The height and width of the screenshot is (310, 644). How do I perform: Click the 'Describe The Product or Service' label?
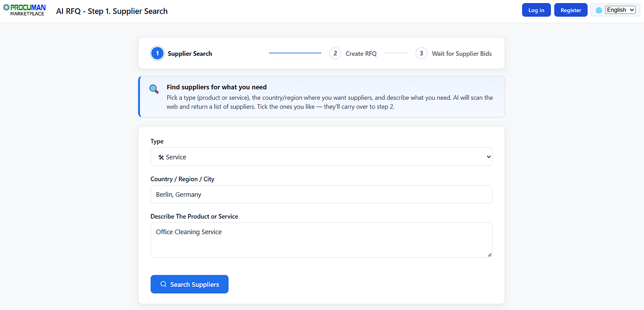194,216
